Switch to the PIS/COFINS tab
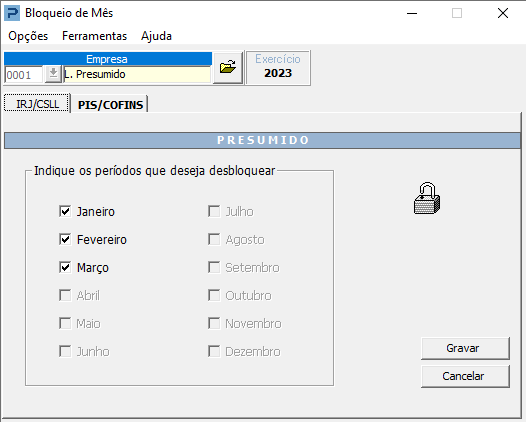 point(110,105)
